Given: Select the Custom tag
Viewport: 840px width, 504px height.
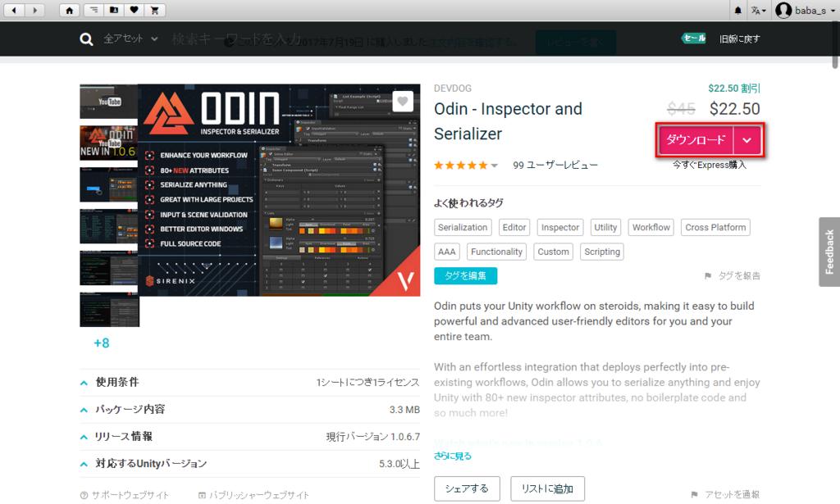Looking at the screenshot, I should [554, 252].
